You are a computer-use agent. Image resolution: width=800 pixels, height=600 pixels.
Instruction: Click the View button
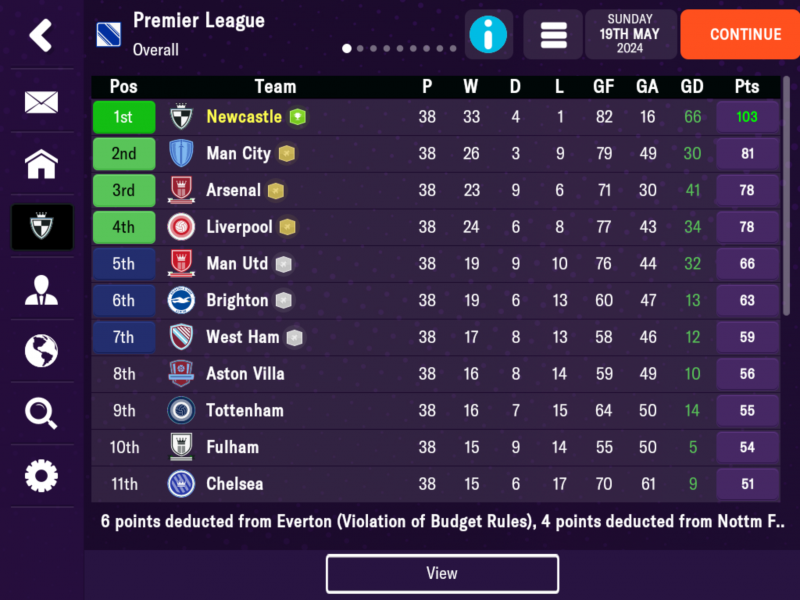[442, 573]
